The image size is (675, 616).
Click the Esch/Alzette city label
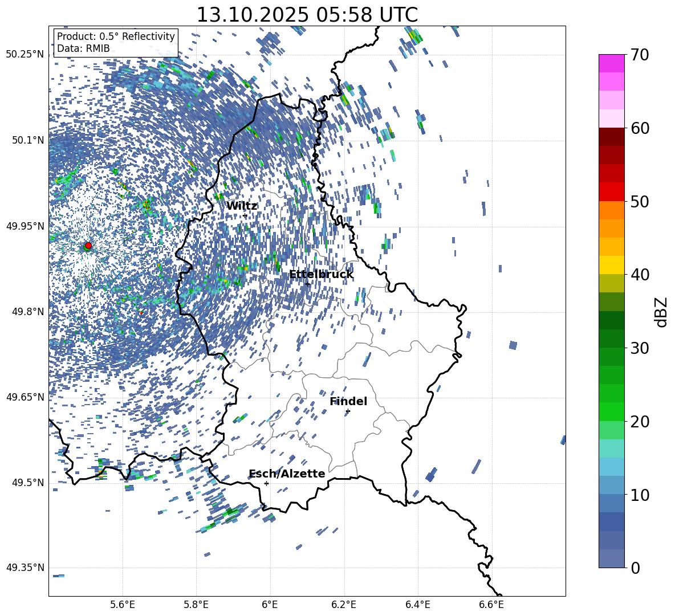tap(287, 474)
